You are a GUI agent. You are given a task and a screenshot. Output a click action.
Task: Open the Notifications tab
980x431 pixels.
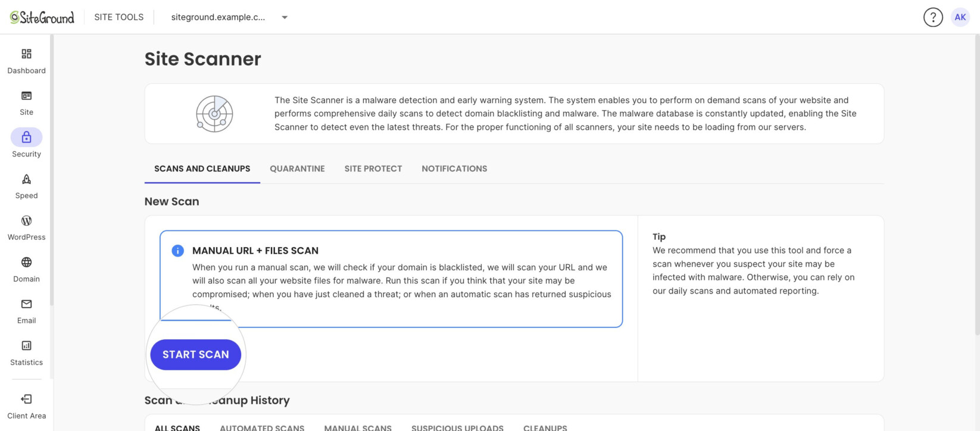point(454,168)
